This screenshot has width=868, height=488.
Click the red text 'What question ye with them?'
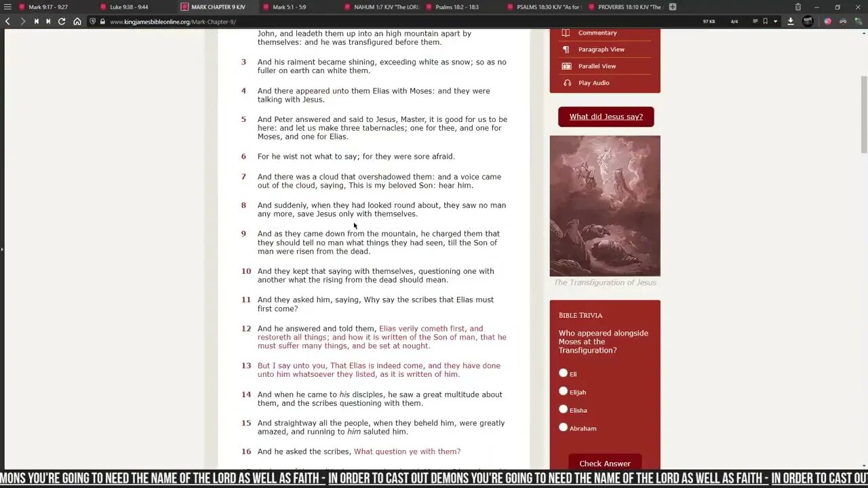tap(407, 451)
